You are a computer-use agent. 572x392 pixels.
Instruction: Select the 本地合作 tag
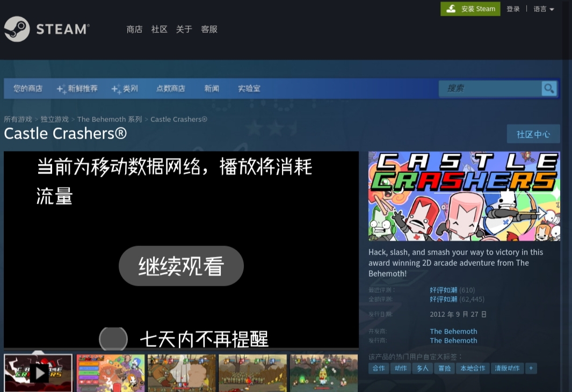pos(473,368)
